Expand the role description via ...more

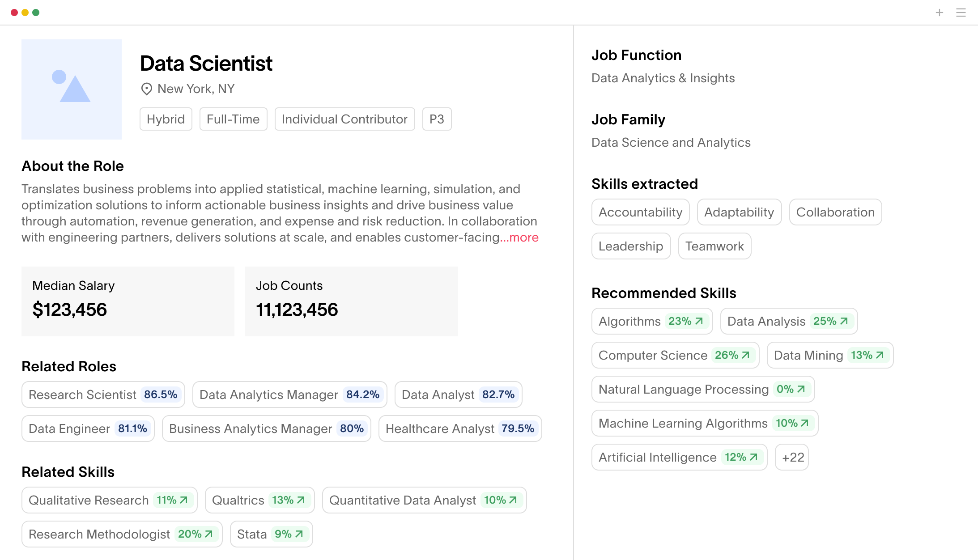click(519, 238)
